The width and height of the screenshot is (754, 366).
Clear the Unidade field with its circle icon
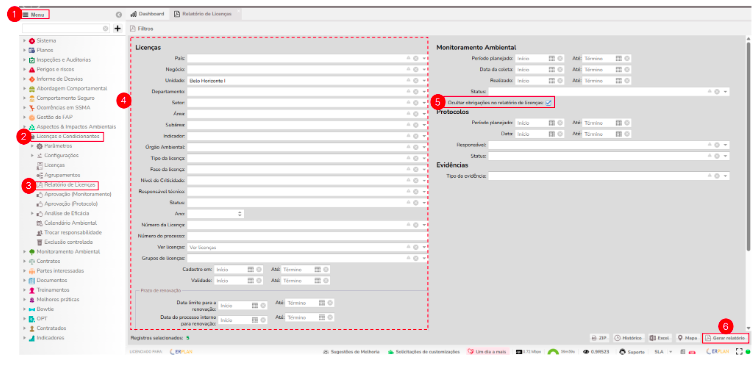point(415,81)
